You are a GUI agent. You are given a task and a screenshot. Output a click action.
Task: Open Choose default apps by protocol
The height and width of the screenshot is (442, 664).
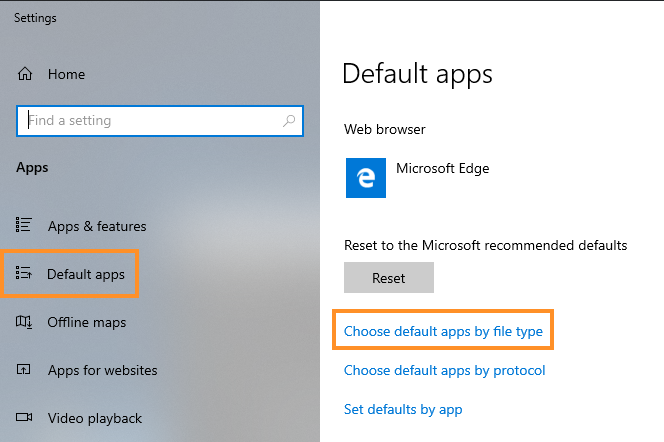pyautogui.click(x=444, y=370)
